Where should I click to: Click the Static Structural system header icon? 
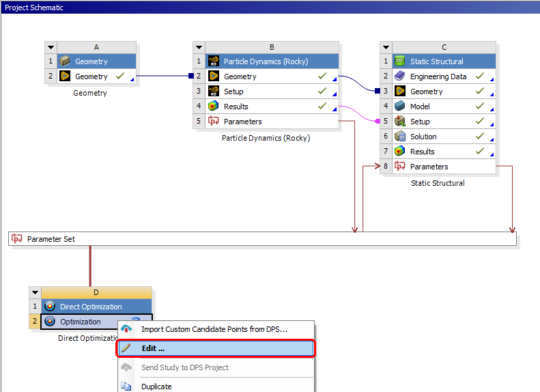[x=400, y=61]
